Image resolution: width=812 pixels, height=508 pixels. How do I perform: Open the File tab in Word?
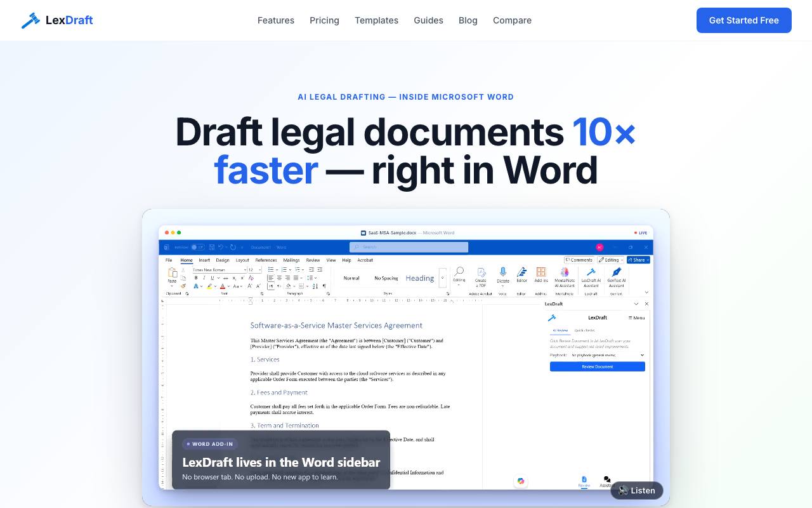coord(169,260)
